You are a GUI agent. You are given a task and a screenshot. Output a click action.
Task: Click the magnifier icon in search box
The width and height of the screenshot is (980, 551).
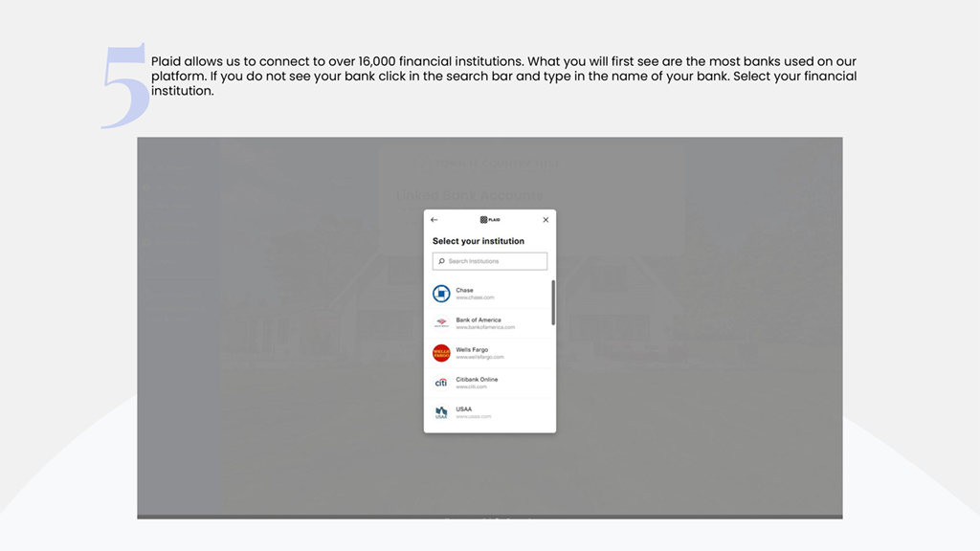pyautogui.click(x=441, y=261)
